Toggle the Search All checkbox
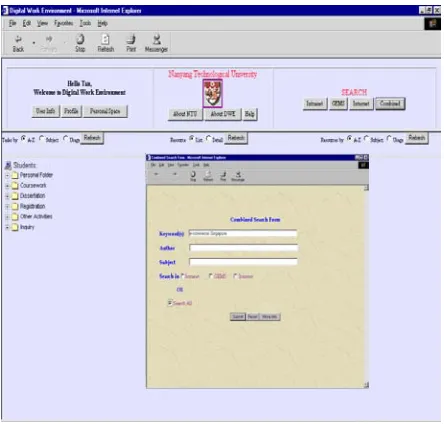444x424 pixels. [170, 303]
